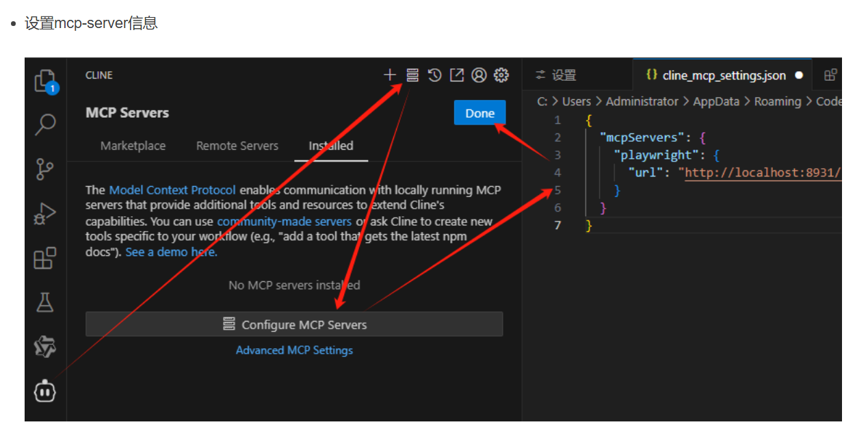
Task: Open the Advanced MCP Settings link
Action: click(293, 350)
